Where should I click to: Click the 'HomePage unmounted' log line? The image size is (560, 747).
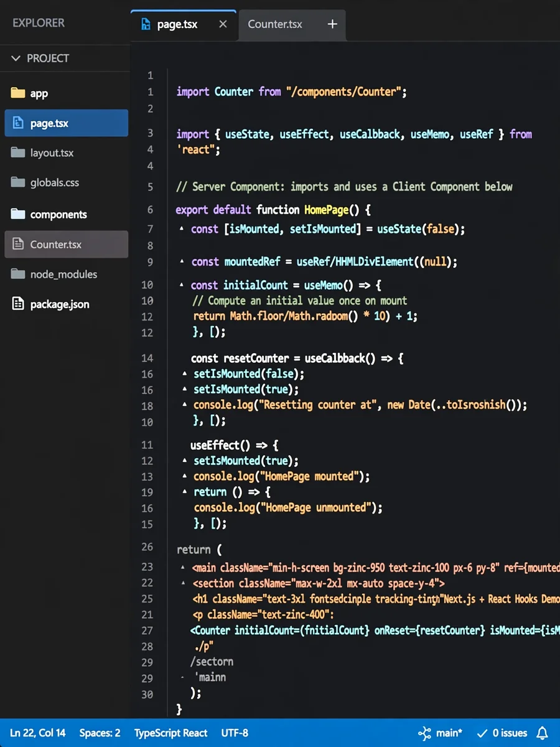pyautogui.click(x=288, y=507)
